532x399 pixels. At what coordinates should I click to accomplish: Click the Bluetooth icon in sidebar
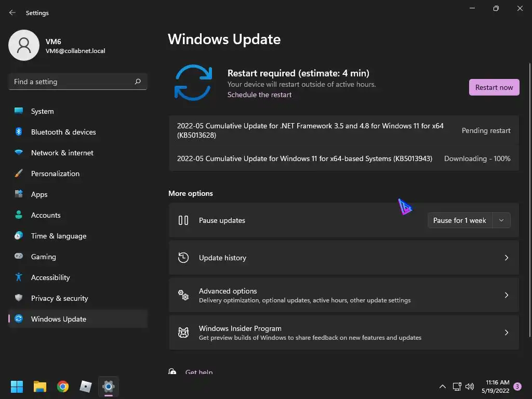coord(19,131)
